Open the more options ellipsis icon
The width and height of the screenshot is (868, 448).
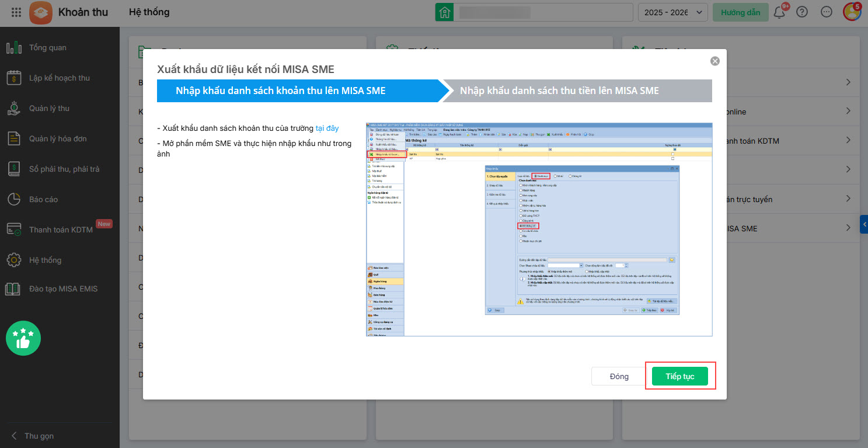tap(827, 12)
